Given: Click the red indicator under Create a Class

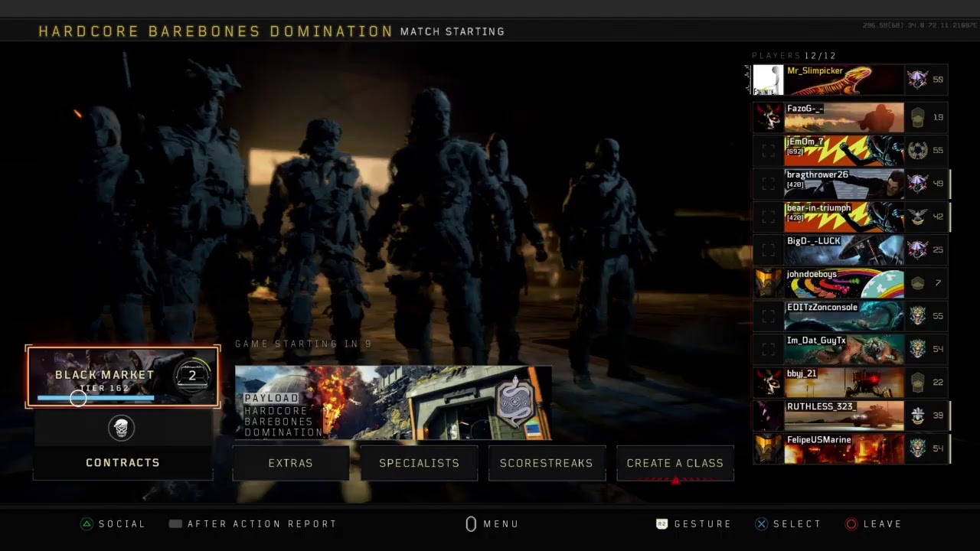Looking at the screenshot, I should click(x=675, y=481).
